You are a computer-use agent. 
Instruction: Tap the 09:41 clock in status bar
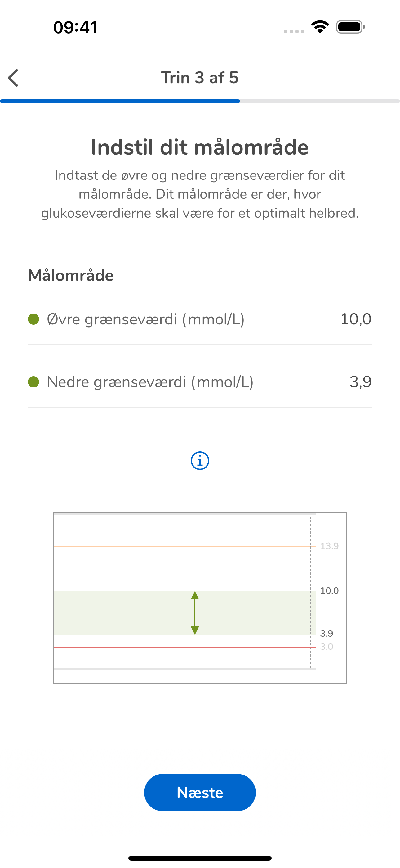pos(75,27)
